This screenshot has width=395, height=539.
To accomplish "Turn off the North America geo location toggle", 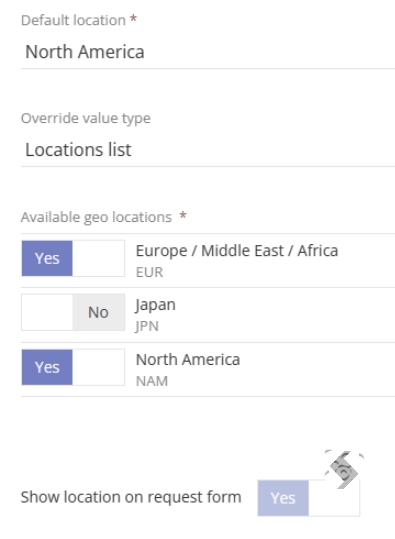I will [73, 367].
